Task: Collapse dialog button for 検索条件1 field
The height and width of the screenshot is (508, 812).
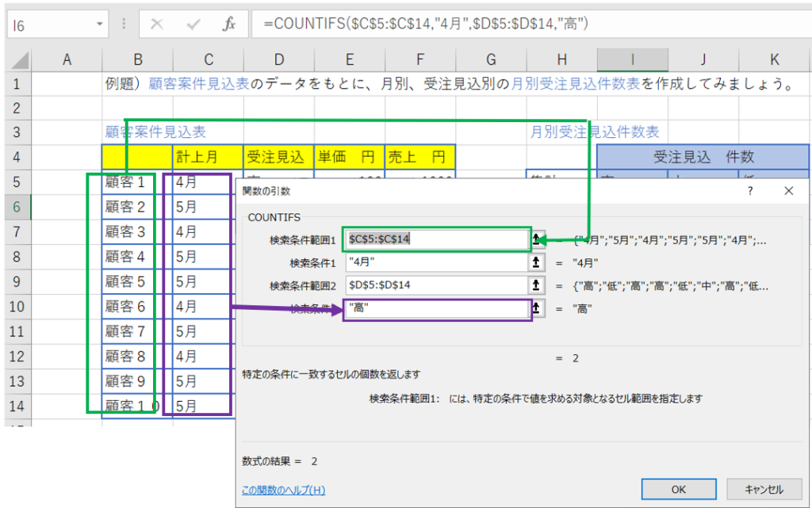Action: click(x=537, y=262)
